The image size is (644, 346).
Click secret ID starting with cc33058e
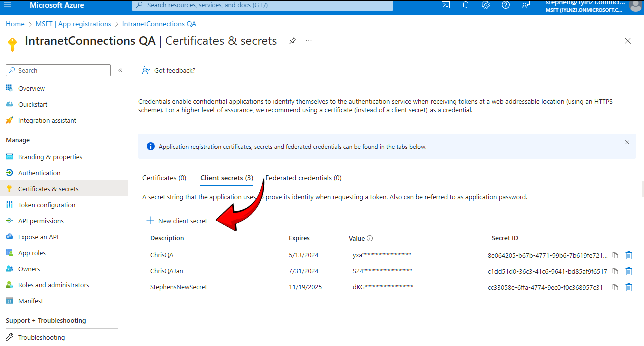545,287
